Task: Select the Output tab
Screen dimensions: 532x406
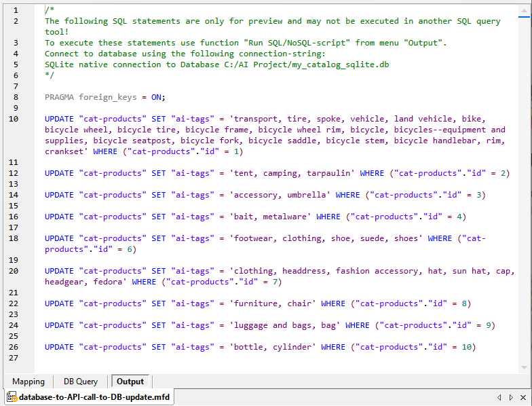Action: [x=130, y=382]
